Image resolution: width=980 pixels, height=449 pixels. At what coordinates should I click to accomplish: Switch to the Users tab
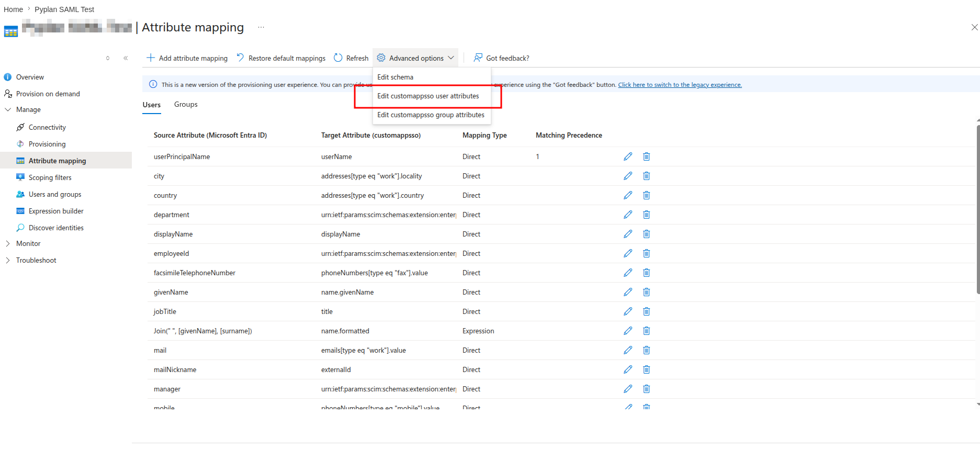coord(152,105)
